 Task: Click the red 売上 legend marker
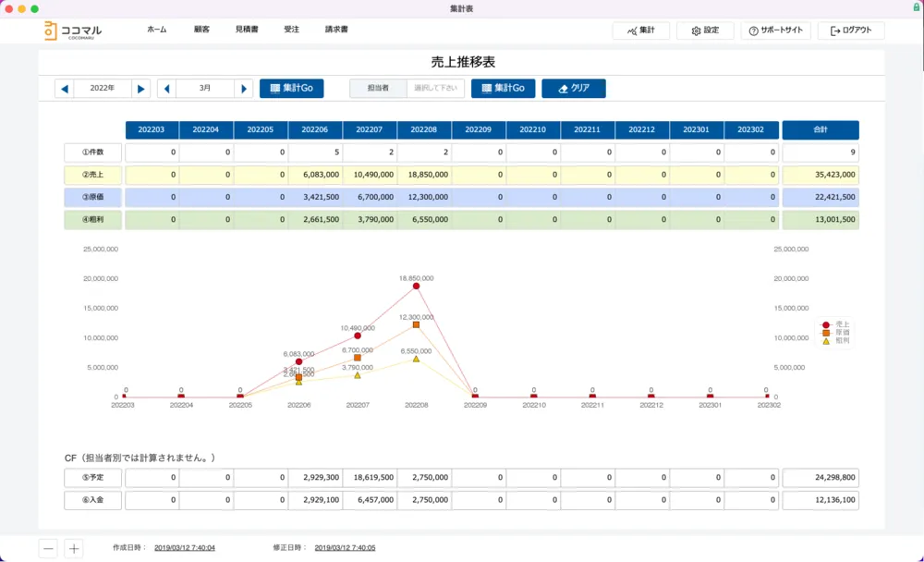[x=826, y=324]
